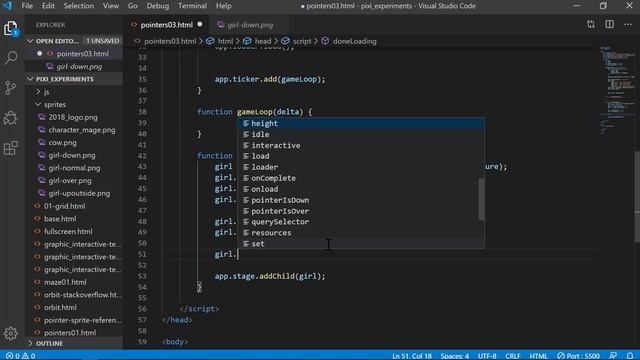Change encoding via UTF-8 status entry
640x360 pixels.
pos(487,356)
